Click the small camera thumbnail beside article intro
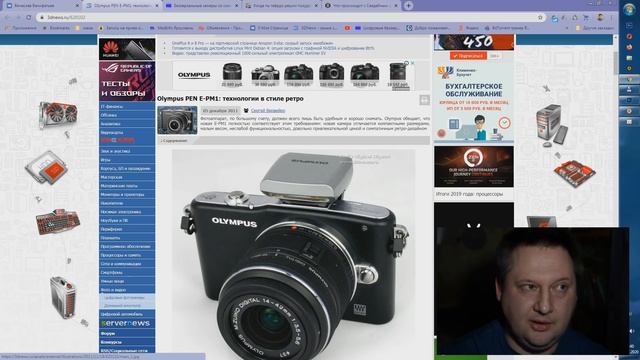Screen dimensions: 640x360 177,120
